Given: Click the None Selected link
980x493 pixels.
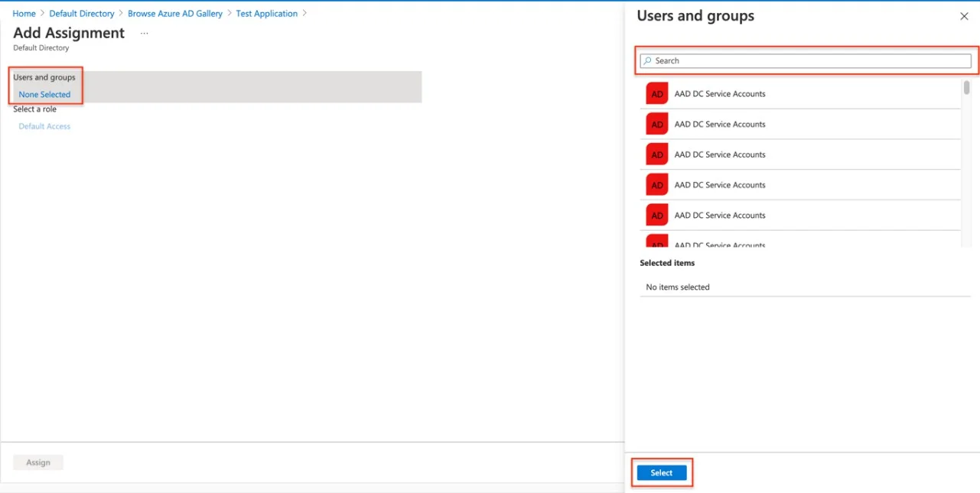Looking at the screenshot, I should pyautogui.click(x=44, y=95).
